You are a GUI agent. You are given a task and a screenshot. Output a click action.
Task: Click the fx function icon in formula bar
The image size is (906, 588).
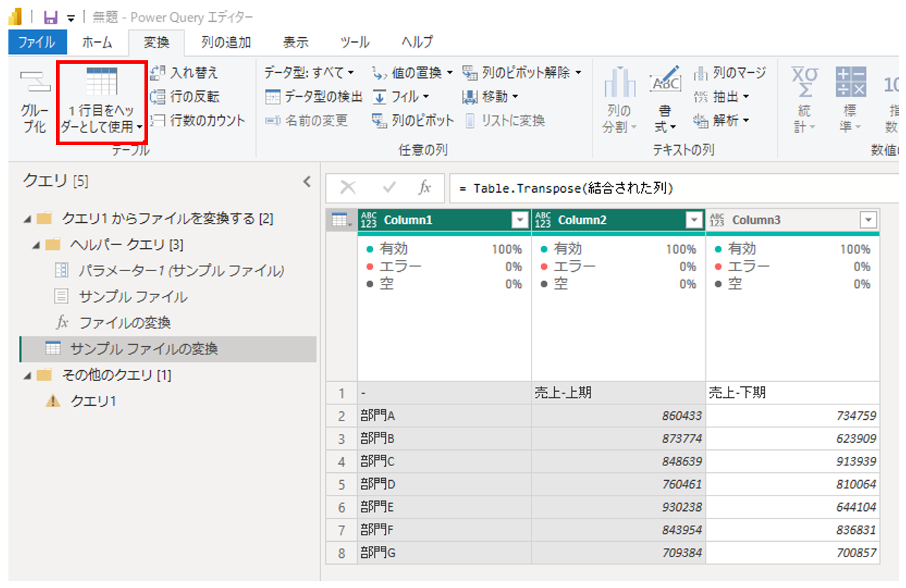pos(425,187)
